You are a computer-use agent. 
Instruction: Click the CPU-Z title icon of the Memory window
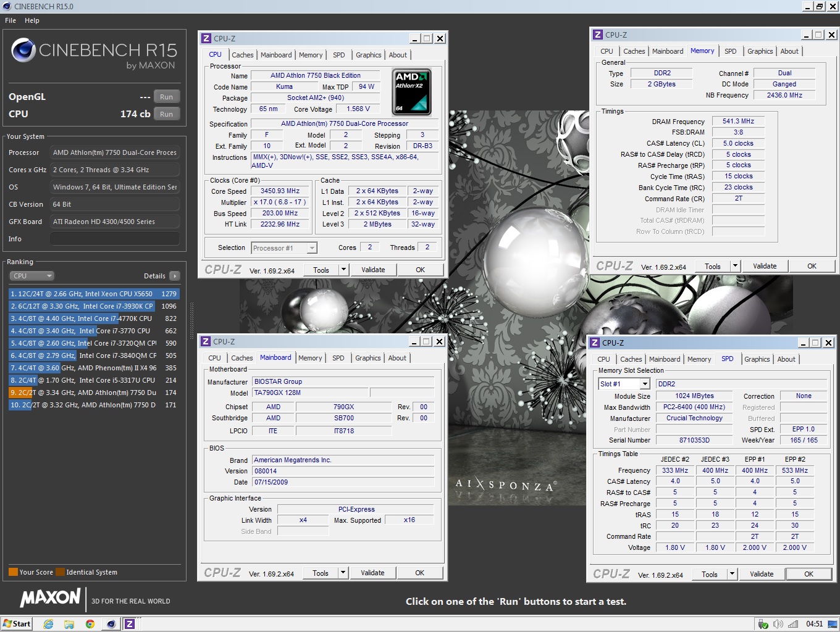tap(598, 35)
